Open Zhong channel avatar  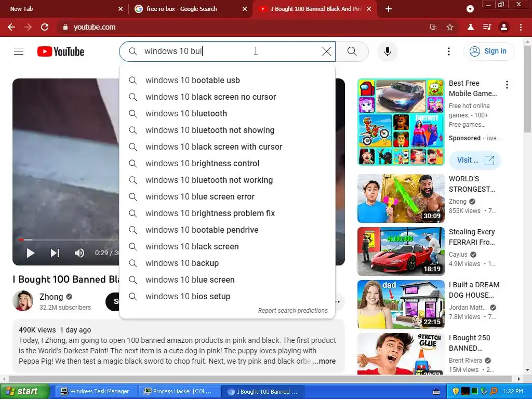23,301
